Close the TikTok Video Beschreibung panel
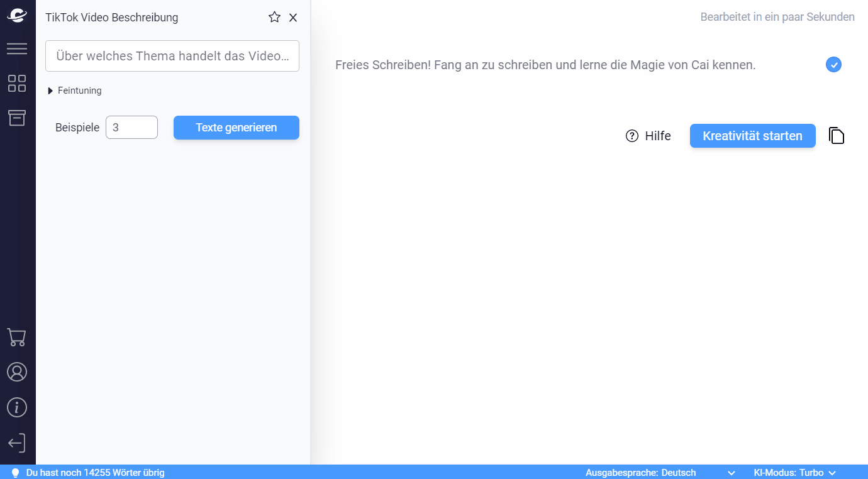Screen dimensions: 868x479 click(293, 18)
